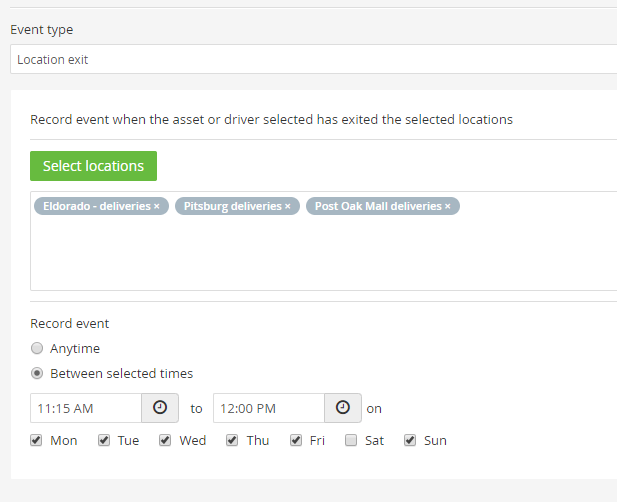This screenshot has height=502, width=617.
Task: Remove Post Oak Mall deliveries tag
Action: tap(447, 206)
